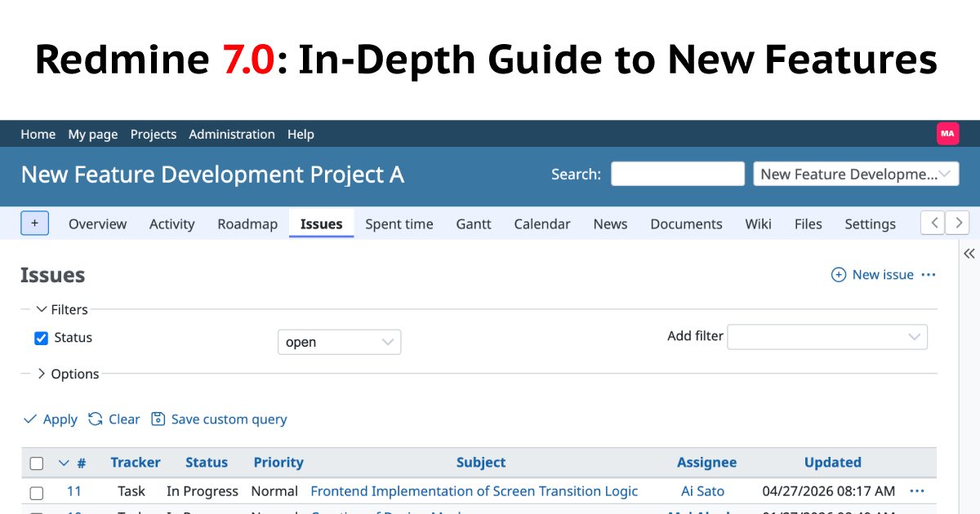Toggle select-all issues checkbox in header
This screenshot has height=514, width=980.
37,463
